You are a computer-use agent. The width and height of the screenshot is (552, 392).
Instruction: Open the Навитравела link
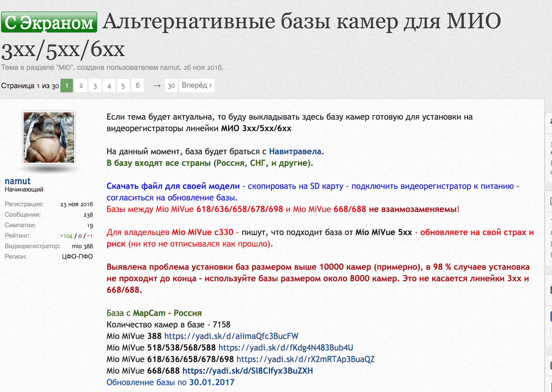[295, 151]
